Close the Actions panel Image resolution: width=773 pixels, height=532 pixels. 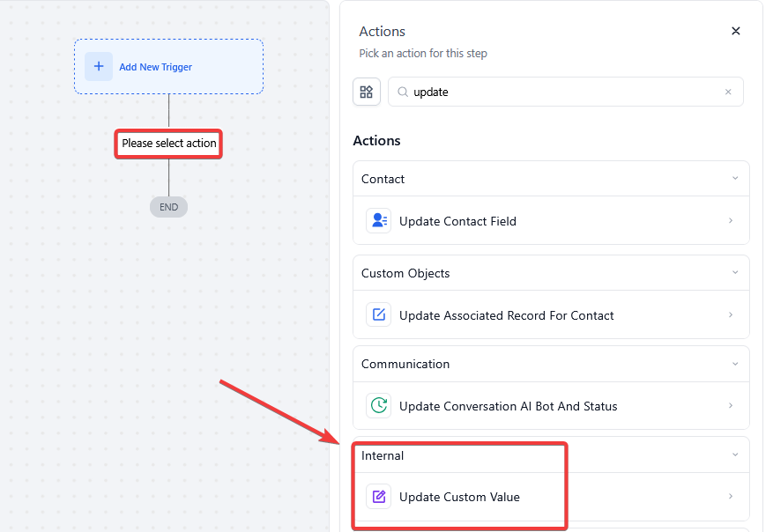click(x=736, y=31)
